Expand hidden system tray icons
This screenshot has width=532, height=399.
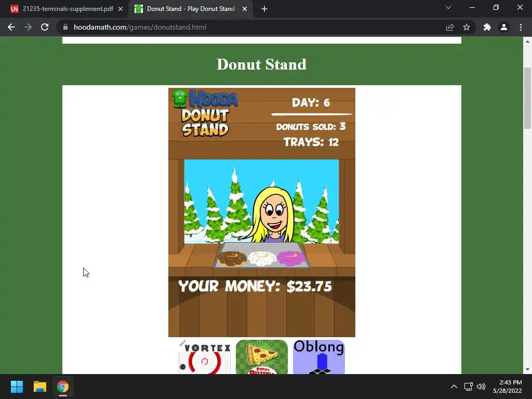454,387
